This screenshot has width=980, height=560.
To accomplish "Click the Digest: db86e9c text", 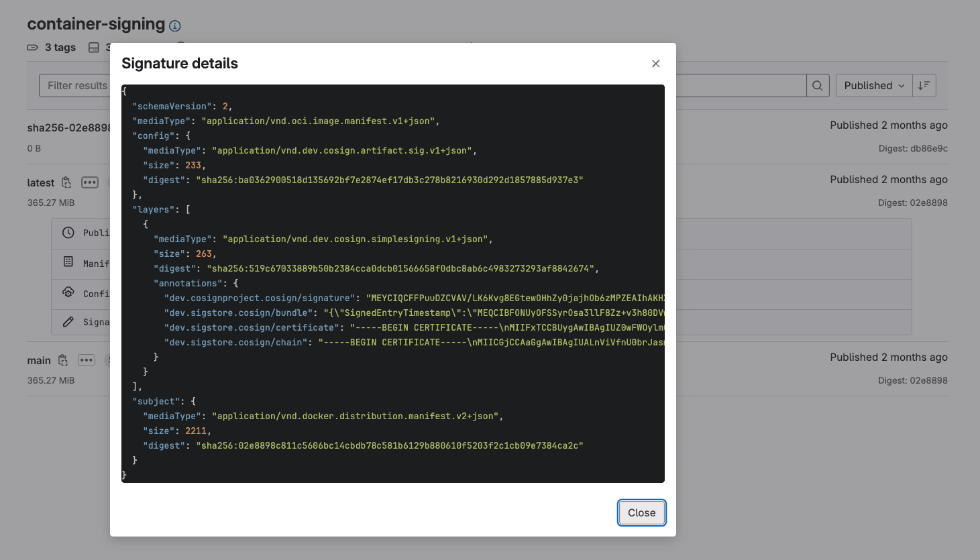I will coord(913,148).
